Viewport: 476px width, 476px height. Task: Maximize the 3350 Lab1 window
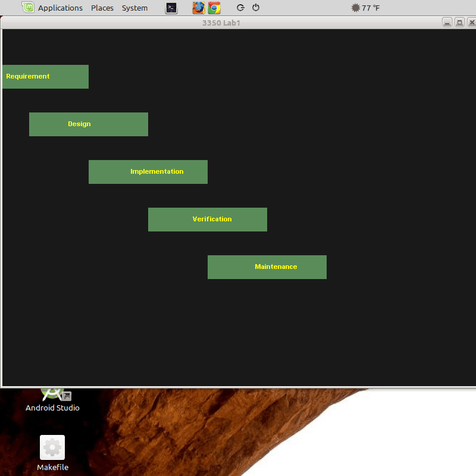click(459, 23)
